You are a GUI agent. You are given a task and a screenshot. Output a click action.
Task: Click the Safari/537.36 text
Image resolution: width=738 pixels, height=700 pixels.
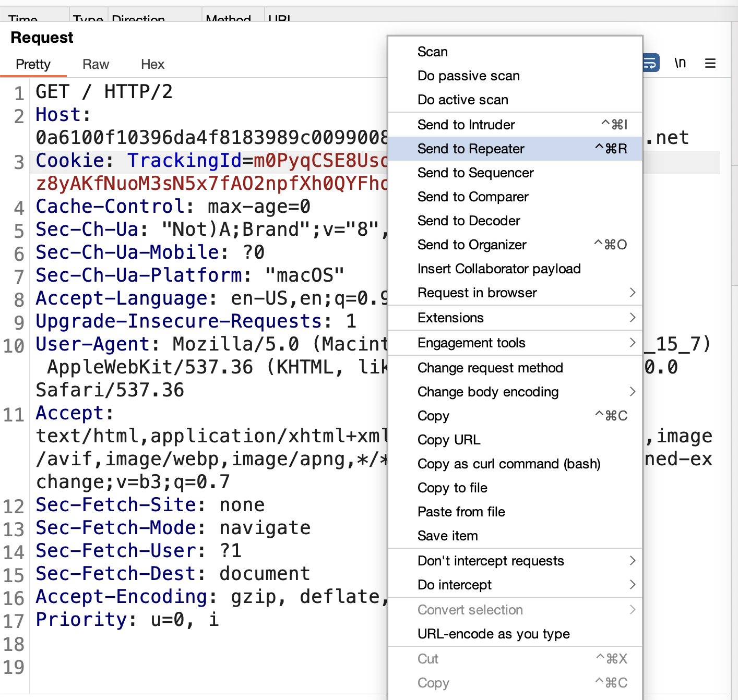pos(110,390)
